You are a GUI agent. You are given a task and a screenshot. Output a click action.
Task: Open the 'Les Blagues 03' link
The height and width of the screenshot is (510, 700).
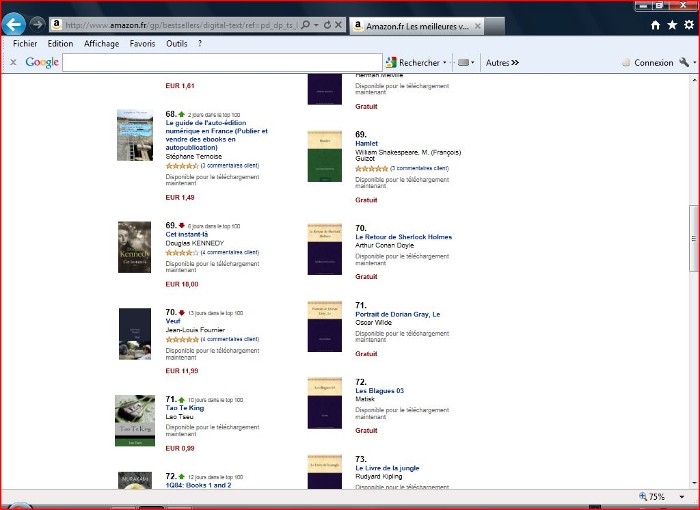click(x=379, y=391)
